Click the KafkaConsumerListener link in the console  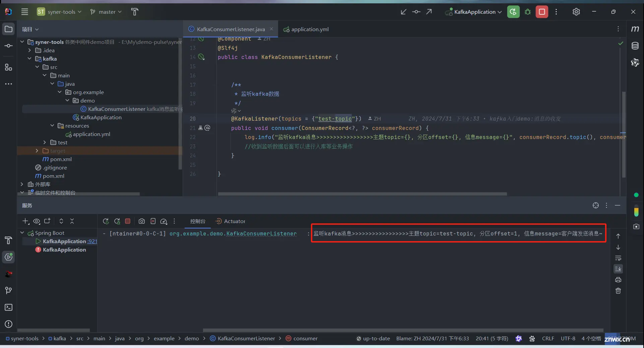pyautogui.click(x=261, y=233)
